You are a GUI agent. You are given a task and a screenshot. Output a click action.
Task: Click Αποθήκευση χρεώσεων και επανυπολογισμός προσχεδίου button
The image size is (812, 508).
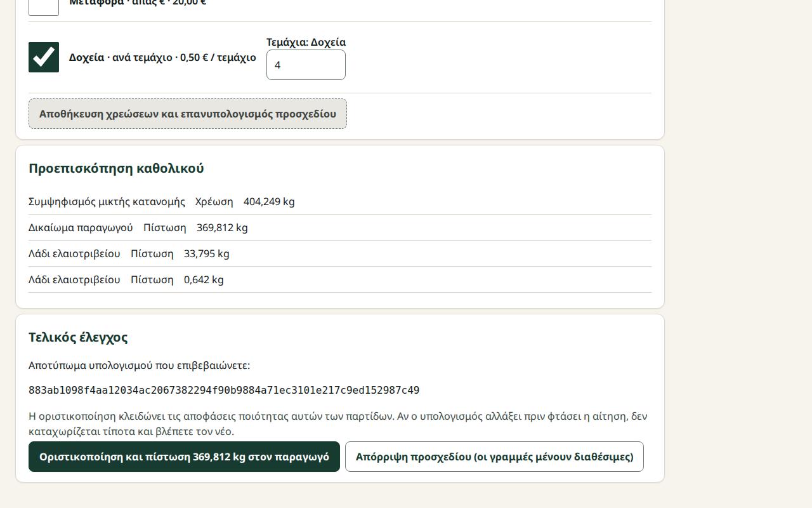(188, 114)
